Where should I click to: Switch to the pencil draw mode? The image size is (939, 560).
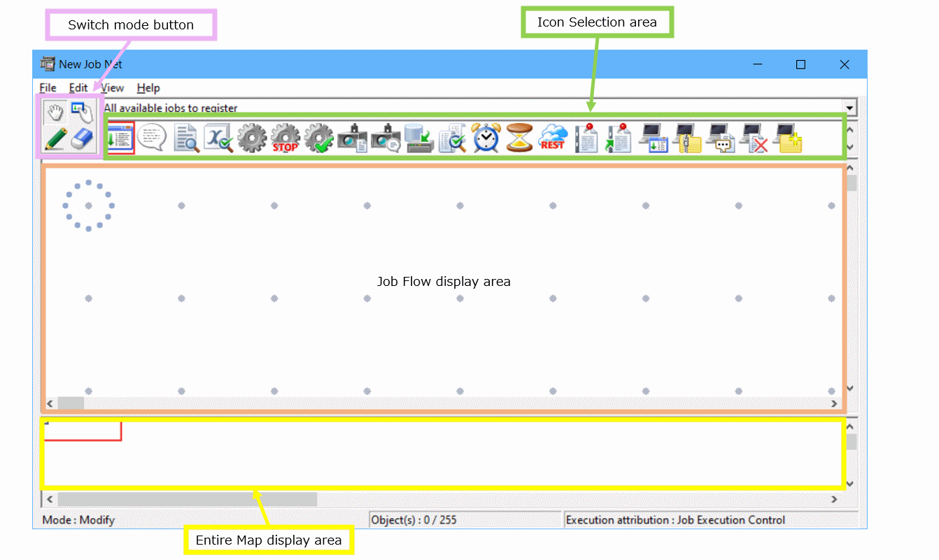(55, 138)
